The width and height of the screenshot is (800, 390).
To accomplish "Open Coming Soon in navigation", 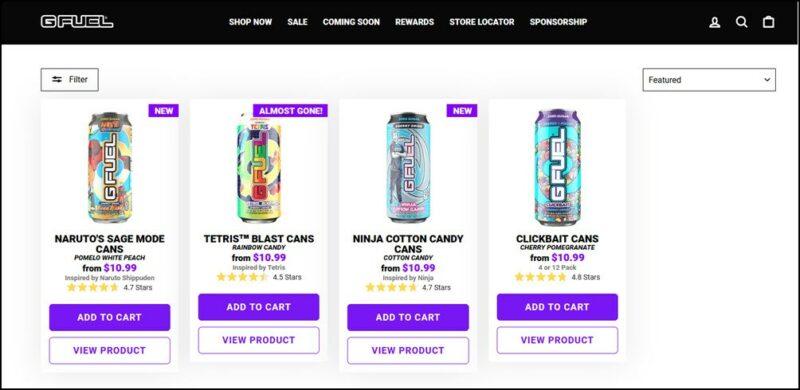I will tap(351, 22).
